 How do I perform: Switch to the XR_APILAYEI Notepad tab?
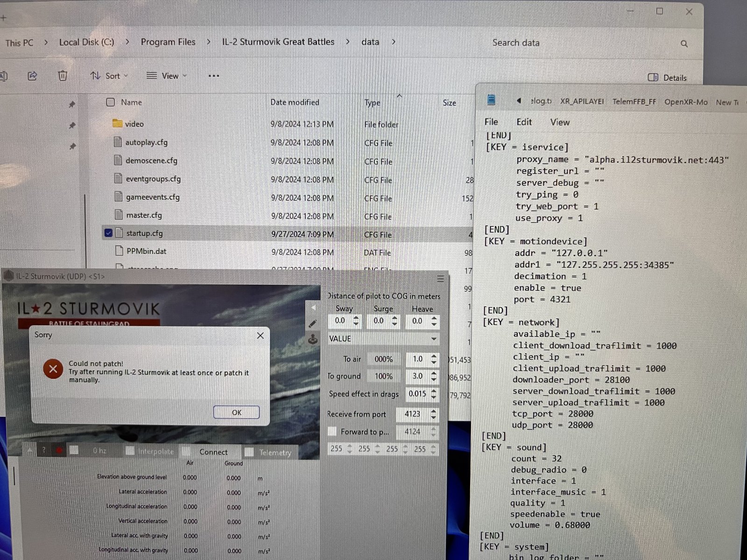click(x=582, y=101)
